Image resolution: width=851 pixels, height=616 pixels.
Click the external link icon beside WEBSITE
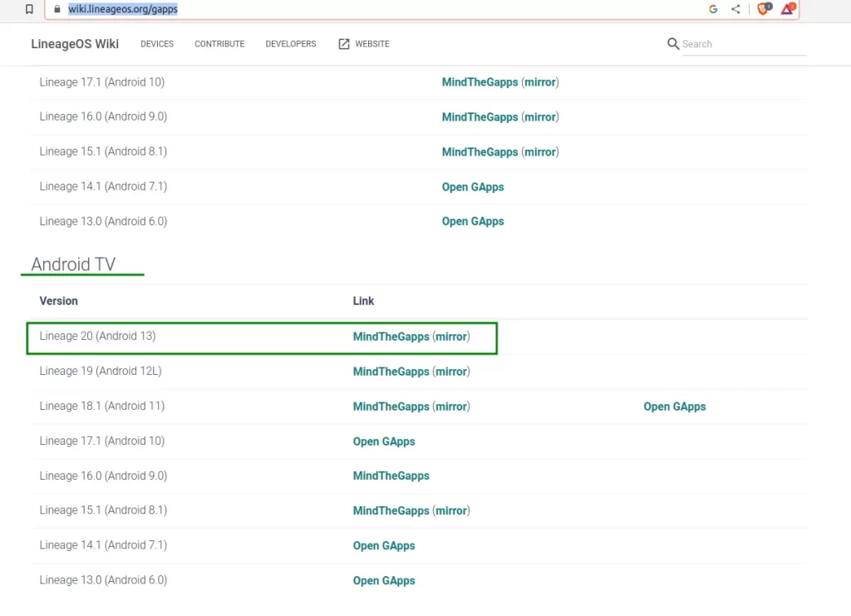point(344,44)
